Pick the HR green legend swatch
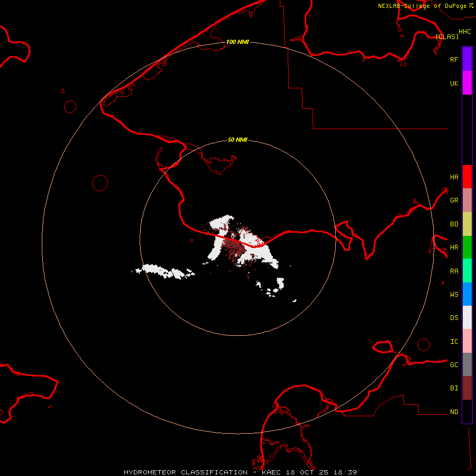The image size is (476, 476). pos(467,248)
